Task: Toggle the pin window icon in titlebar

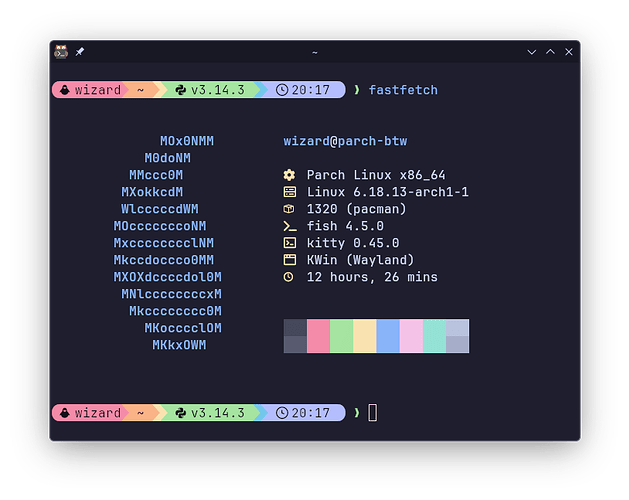Action: [80, 52]
